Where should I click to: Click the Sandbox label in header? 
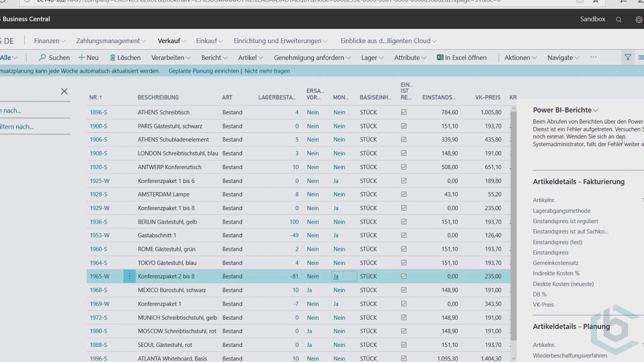pyautogui.click(x=593, y=19)
